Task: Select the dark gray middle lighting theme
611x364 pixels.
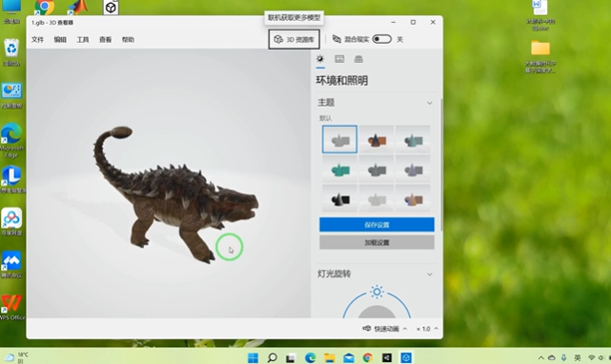Action: tap(376, 170)
